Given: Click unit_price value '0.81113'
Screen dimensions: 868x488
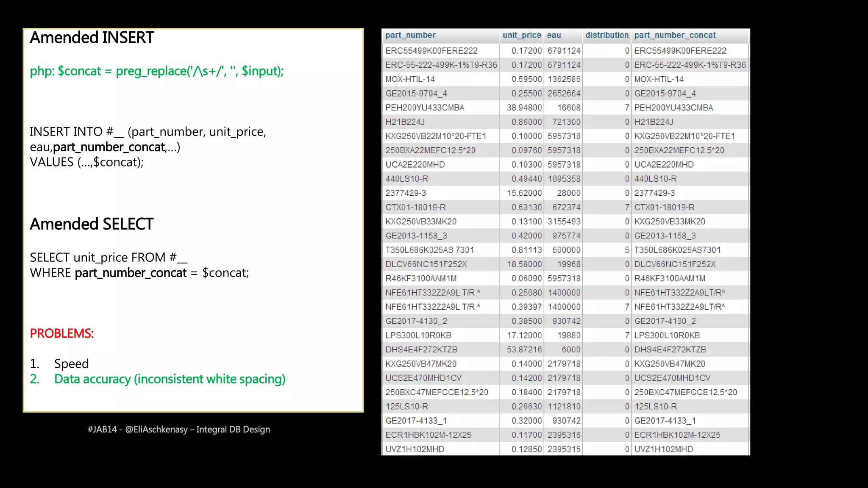Looking at the screenshot, I should tap(526, 250).
